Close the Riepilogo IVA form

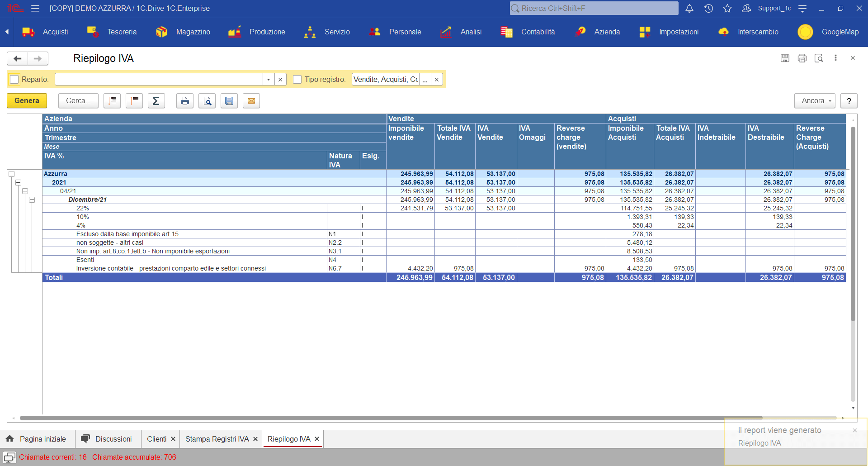pyautogui.click(x=853, y=58)
